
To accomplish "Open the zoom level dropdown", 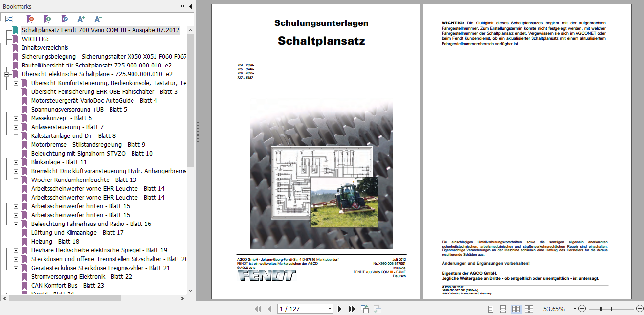I will pyautogui.click(x=574, y=309).
